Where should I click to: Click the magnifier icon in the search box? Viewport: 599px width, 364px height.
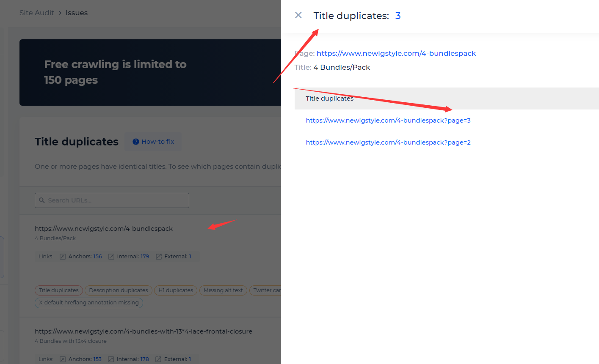coord(42,200)
